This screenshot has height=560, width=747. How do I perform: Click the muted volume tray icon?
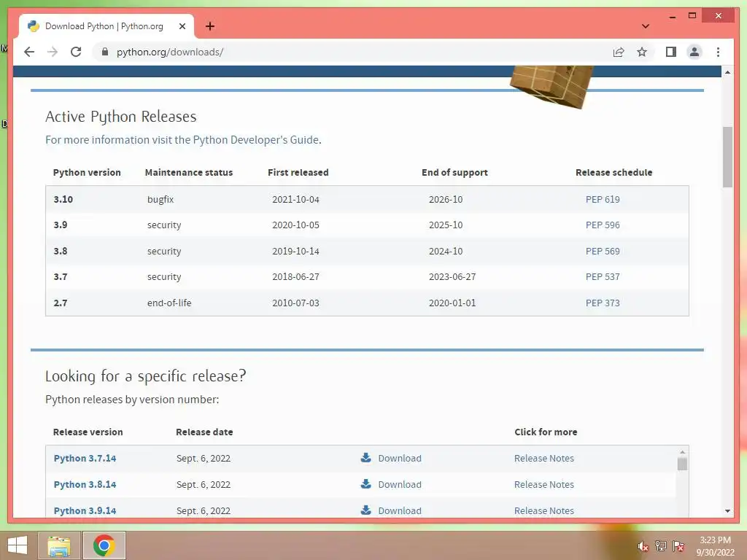pos(643,546)
